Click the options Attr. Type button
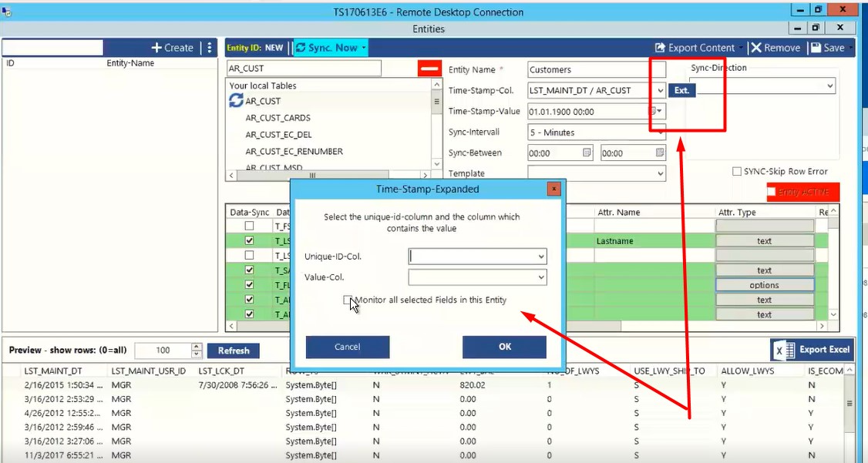Image resolution: width=868 pixels, height=463 pixels. pyautogui.click(x=765, y=285)
